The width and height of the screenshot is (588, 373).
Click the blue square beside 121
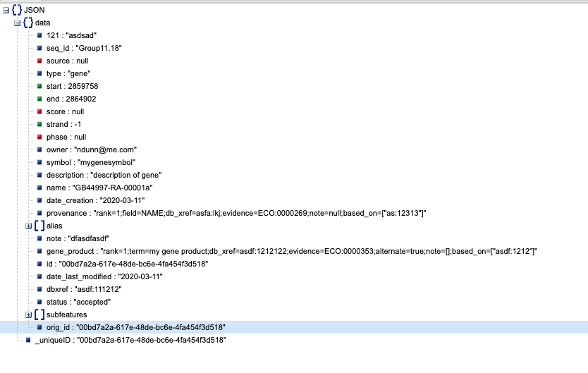39,36
